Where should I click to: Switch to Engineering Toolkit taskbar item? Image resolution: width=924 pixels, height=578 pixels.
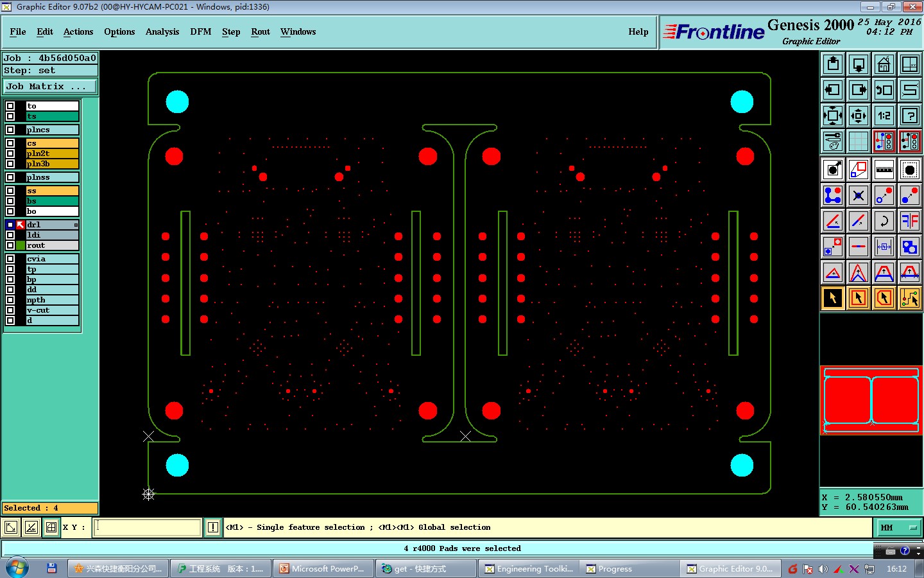point(529,568)
